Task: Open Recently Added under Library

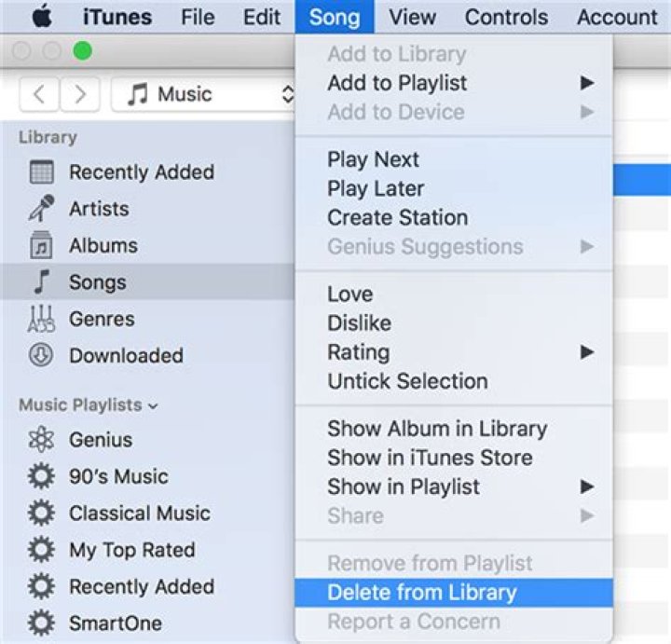Action: 147,172
